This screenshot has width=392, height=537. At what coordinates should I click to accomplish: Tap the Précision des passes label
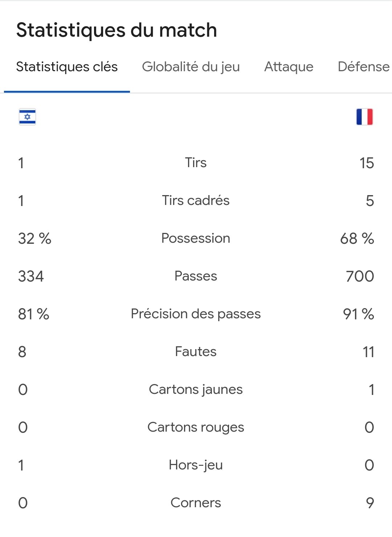point(196,314)
